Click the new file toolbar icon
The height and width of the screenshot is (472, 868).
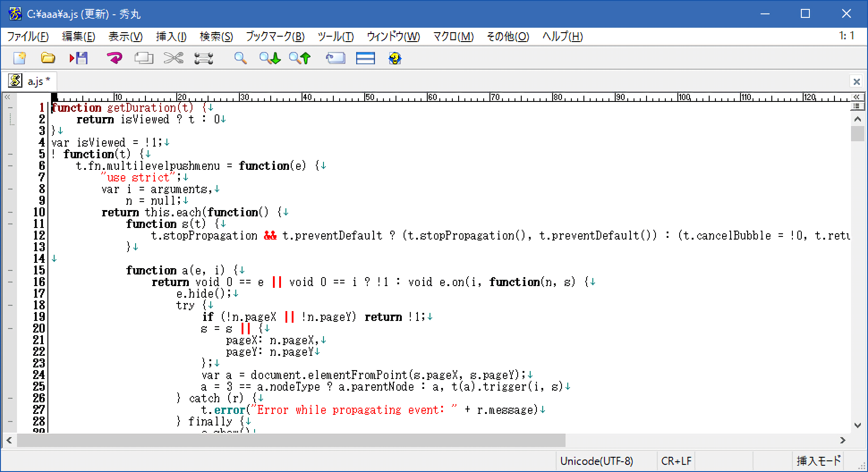click(20, 58)
